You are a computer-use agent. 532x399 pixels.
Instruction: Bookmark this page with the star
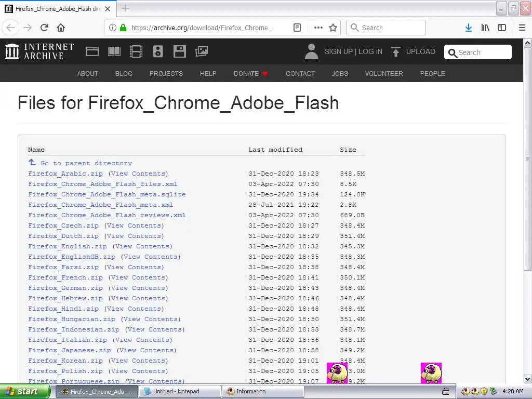[333, 28]
